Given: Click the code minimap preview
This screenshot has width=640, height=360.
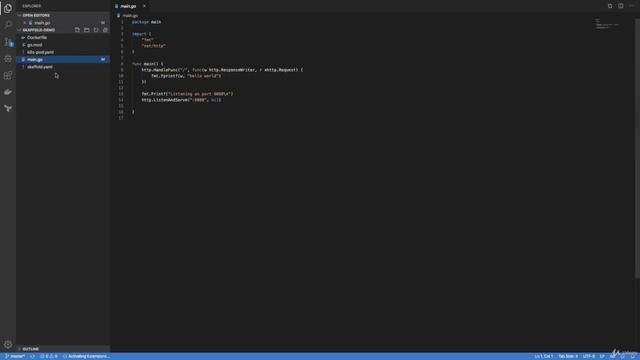Looking at the screenshot, I should pos(607,24).
